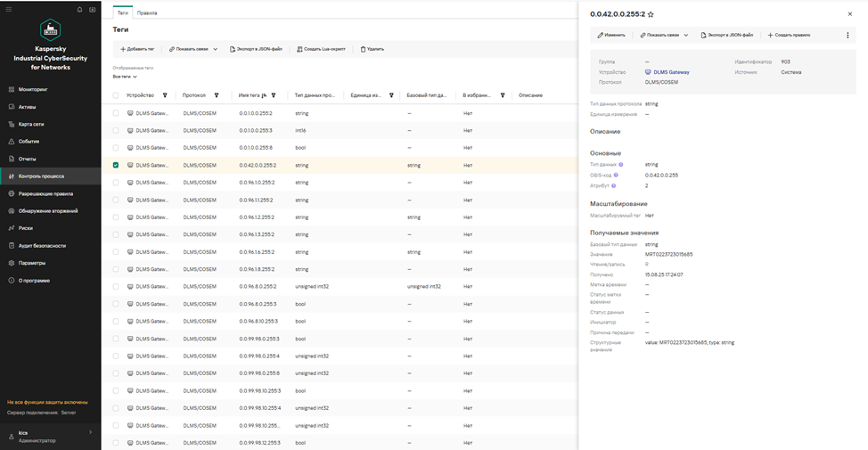This screenshot has width=868, height=450.
Task: Open the DLMS Gateway device link
Action: pyautogui.click(x=671, y=72)
